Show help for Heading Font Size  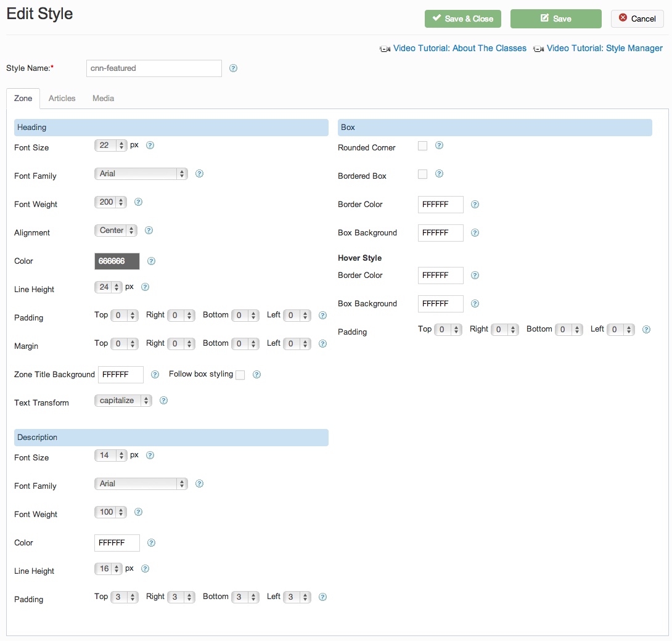[x=150, y=145]
